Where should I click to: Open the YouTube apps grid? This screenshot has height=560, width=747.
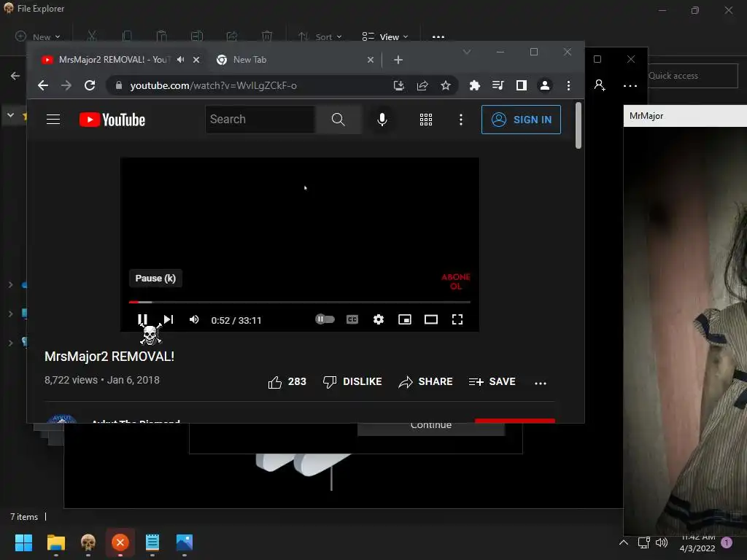pos(426,120)
